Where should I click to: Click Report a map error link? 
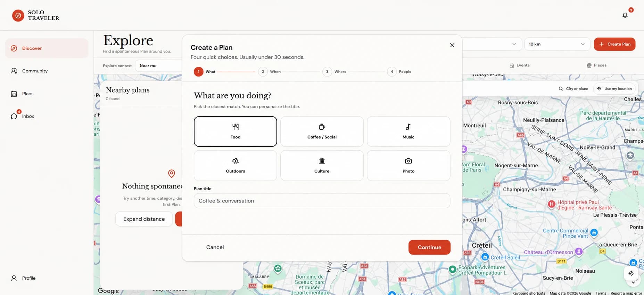pos(626,293)
